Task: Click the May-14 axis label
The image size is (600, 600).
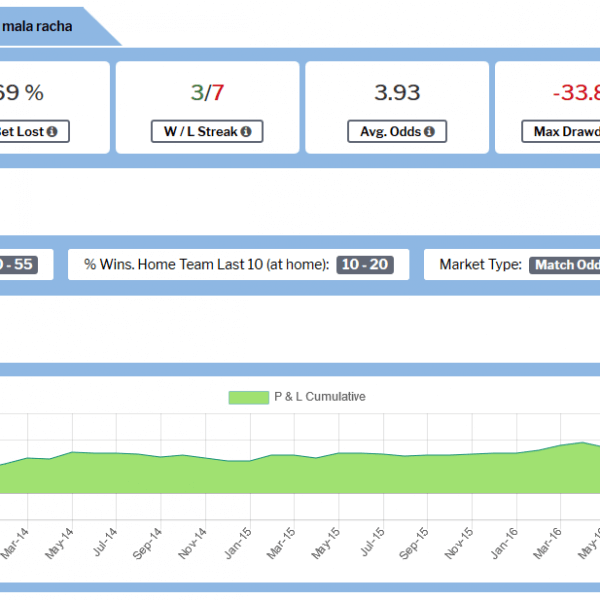Action: (x=60, y=544)
